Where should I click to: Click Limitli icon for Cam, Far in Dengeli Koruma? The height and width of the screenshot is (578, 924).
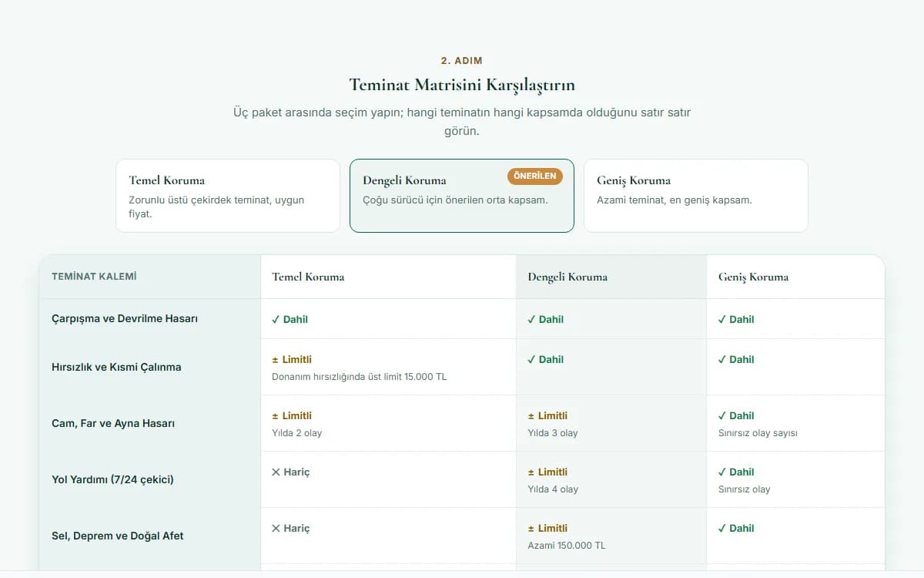(531, 415)
